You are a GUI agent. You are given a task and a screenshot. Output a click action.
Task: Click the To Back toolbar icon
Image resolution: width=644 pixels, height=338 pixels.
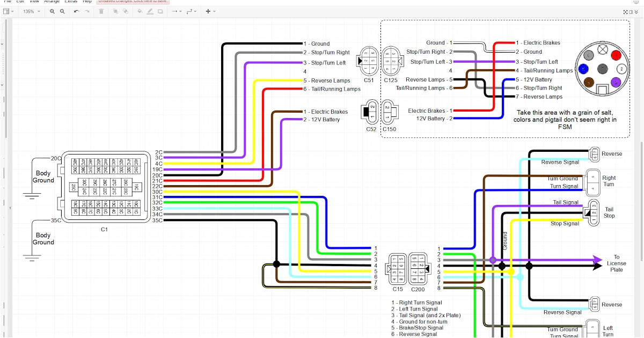pyautogui.click(x=125, y=11)
